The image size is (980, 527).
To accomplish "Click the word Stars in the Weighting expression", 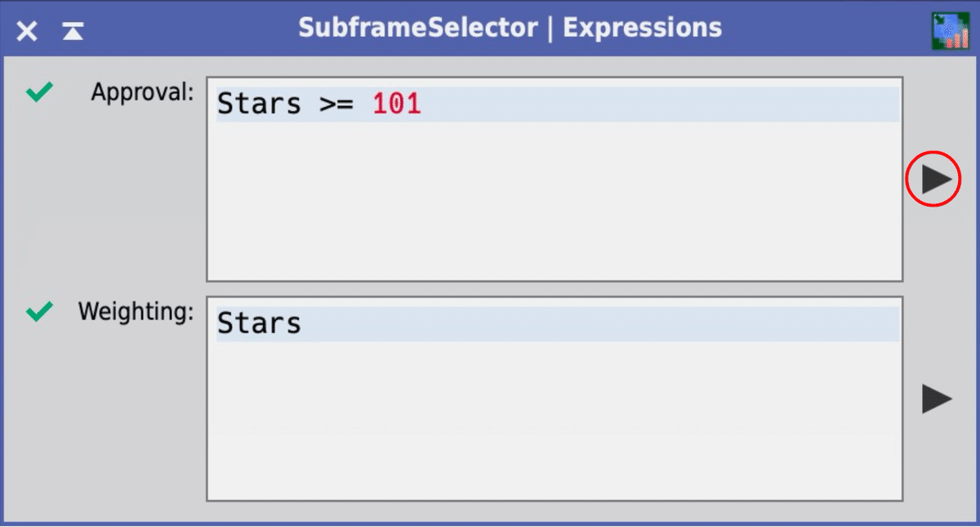I will tap(259, 324).
